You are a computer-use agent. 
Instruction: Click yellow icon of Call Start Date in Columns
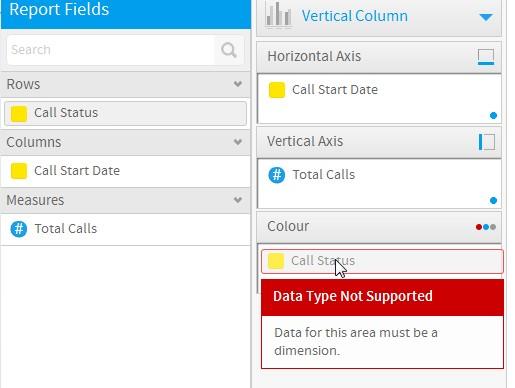pos(19,171)
